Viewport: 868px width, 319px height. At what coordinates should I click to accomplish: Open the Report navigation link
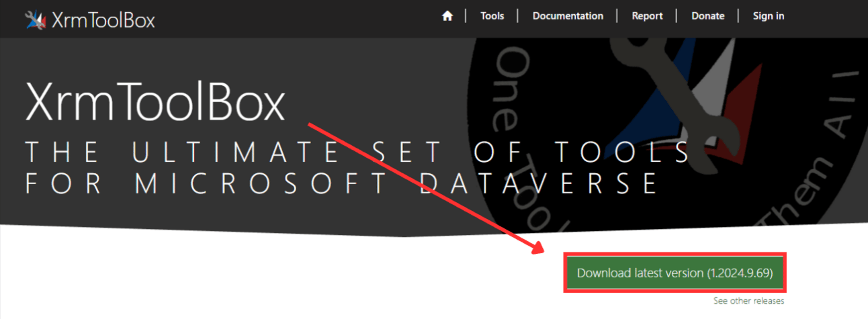point(647,16)
